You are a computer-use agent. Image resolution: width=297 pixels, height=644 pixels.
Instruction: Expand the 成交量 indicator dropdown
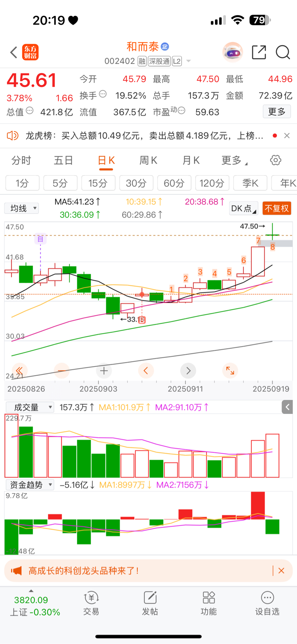[30, 407]
